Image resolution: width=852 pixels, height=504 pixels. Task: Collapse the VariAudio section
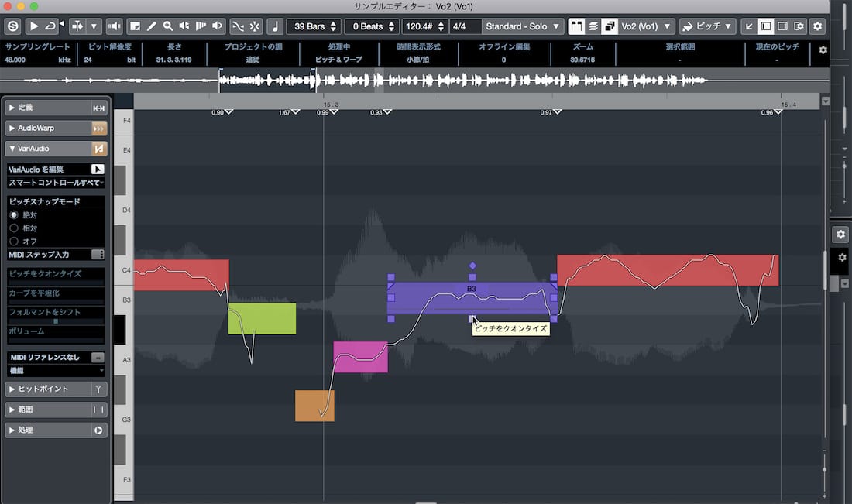coord(12,149)
